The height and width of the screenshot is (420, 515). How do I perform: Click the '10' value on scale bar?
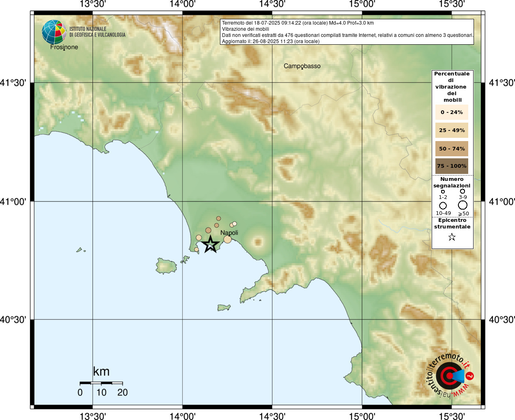[101, 393]
